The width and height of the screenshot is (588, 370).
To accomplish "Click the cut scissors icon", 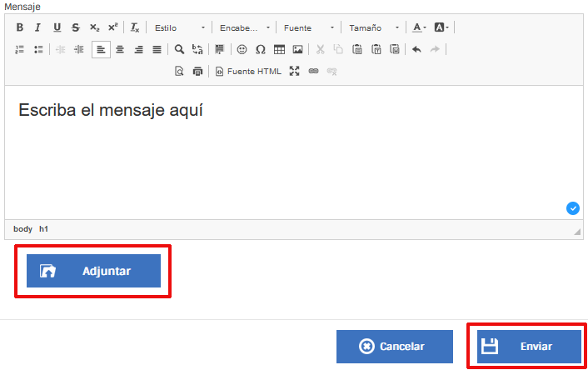I will (x=320, y=49).
